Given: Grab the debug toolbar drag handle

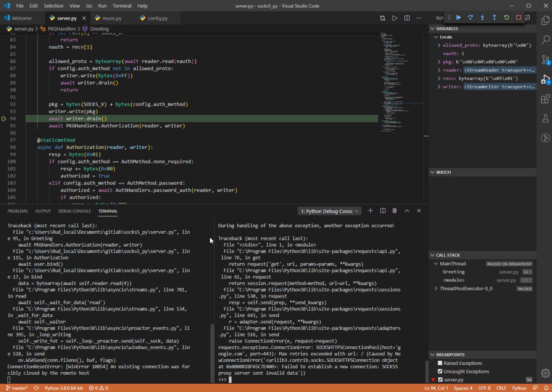Looking at the screenshot, I should click(x=449, y=18).
